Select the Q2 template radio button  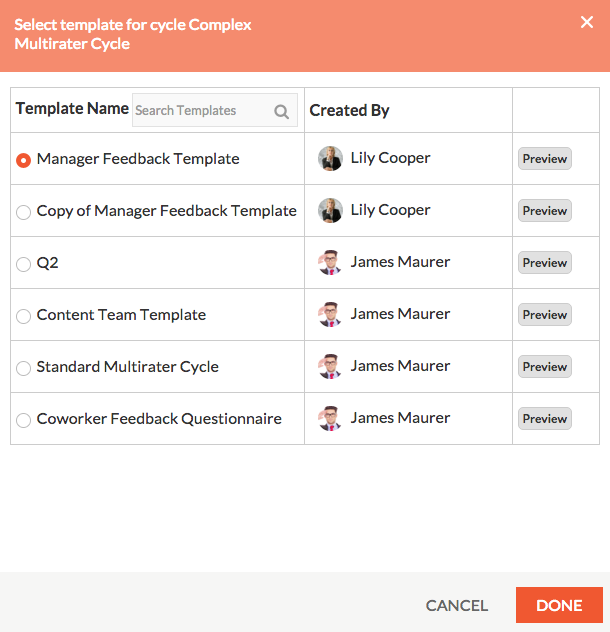[23, 264]
